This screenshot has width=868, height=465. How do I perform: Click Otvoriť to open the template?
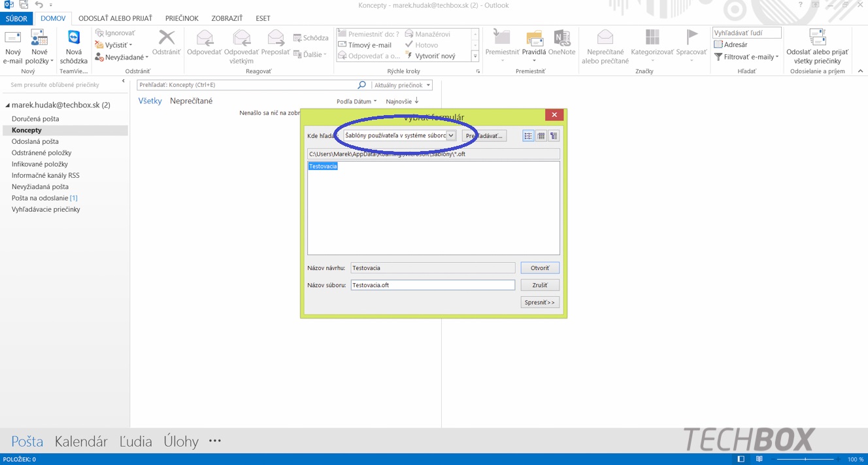pyautogui.click(x=540, y=268)
